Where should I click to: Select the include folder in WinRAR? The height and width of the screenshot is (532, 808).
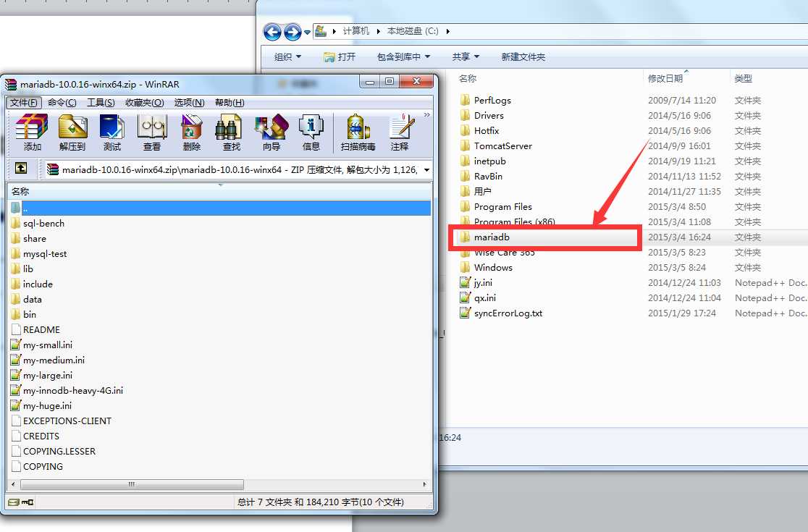(x=31, y=284)
